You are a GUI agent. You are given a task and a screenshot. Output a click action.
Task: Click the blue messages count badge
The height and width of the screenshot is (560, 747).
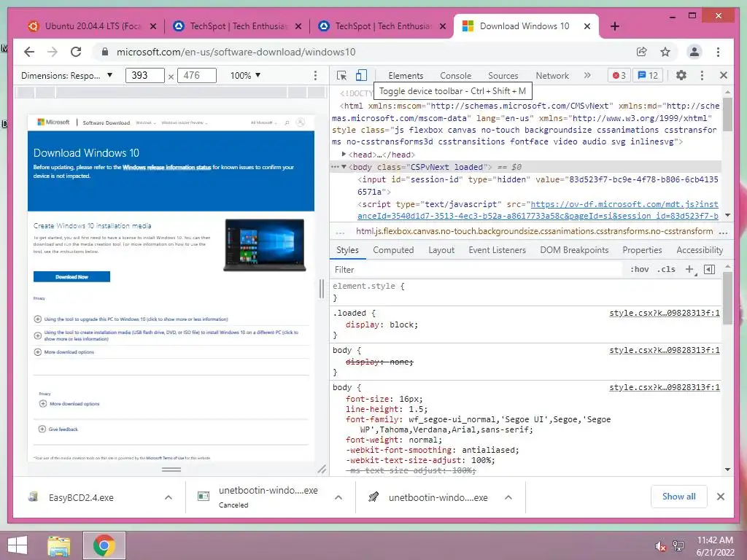[648, 75]
